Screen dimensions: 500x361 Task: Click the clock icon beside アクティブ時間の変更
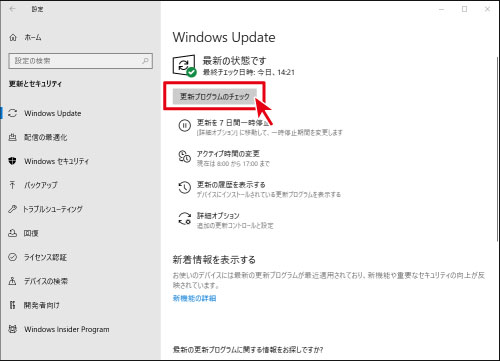tap(184, 156)
